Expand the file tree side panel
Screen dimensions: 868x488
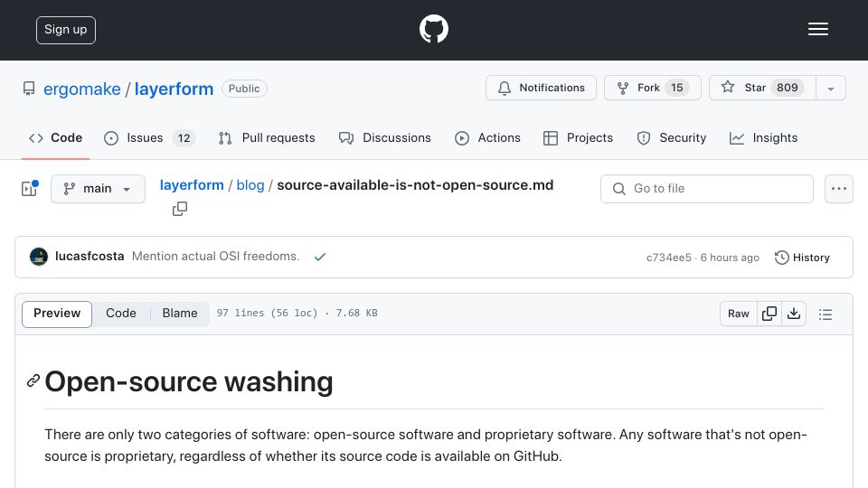tap(29, 189)
